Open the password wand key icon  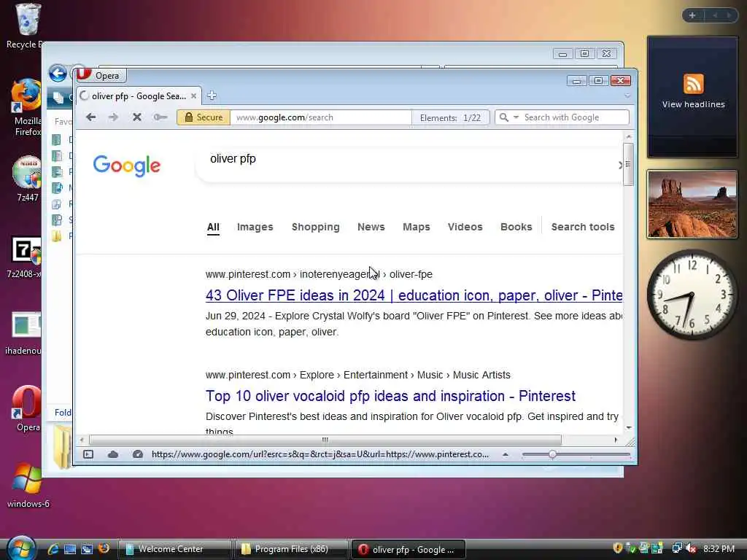point(160,117)
